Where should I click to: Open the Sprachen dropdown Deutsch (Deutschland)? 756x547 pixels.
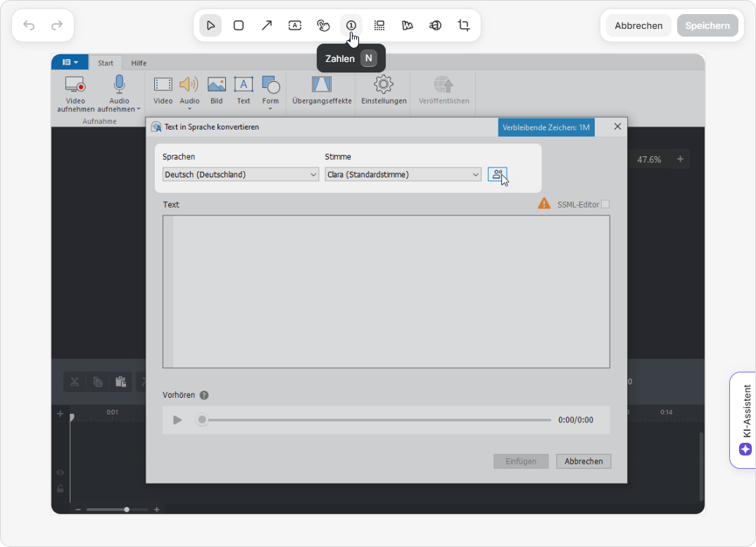coord(241,175)
